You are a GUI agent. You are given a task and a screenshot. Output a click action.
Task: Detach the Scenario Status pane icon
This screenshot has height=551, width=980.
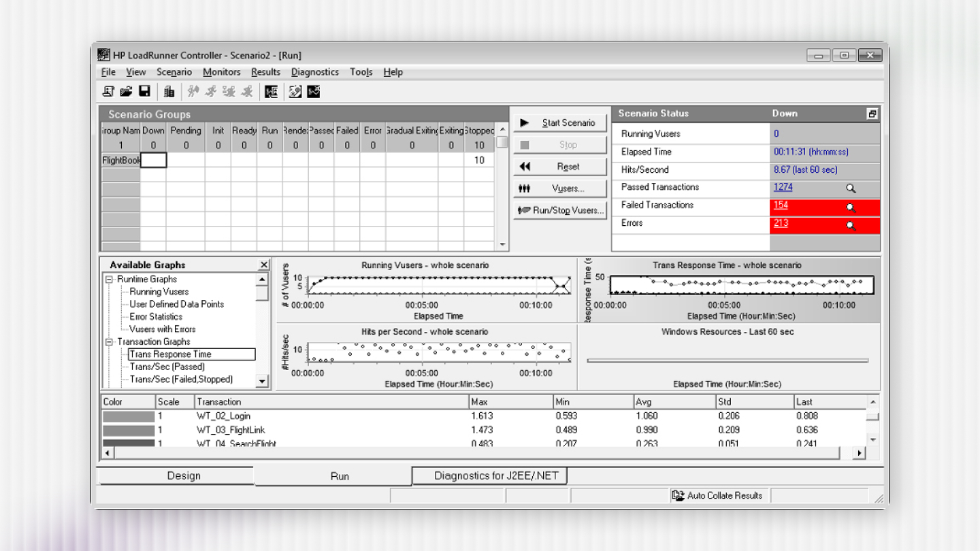tap(872, 114)
